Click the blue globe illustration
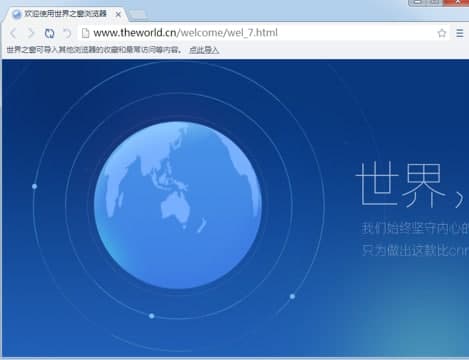The height and width of the screenshot is (360, 469). (x=178, y=205)
